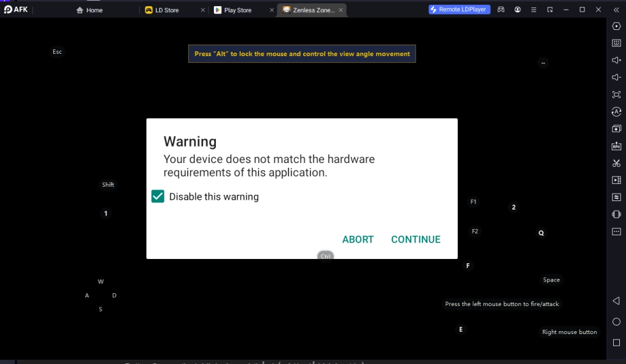Click the multi-window icon in title bar

click(x=550, y=10)
